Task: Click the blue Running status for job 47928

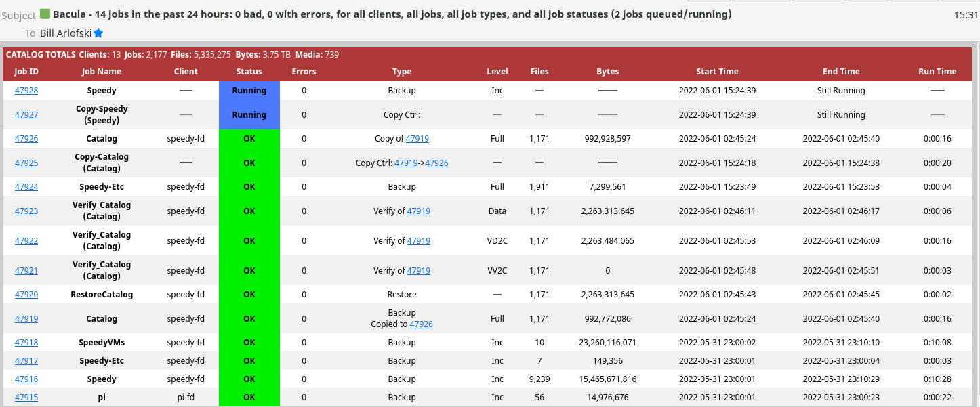Action: point(249,91)
